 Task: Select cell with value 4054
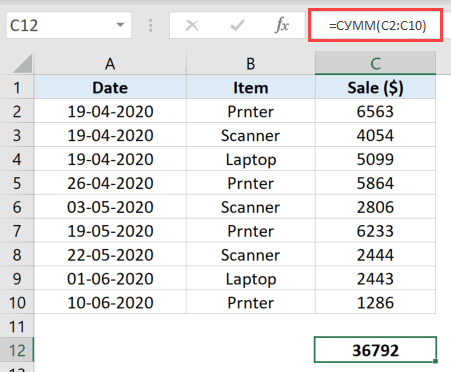[375, 135]
